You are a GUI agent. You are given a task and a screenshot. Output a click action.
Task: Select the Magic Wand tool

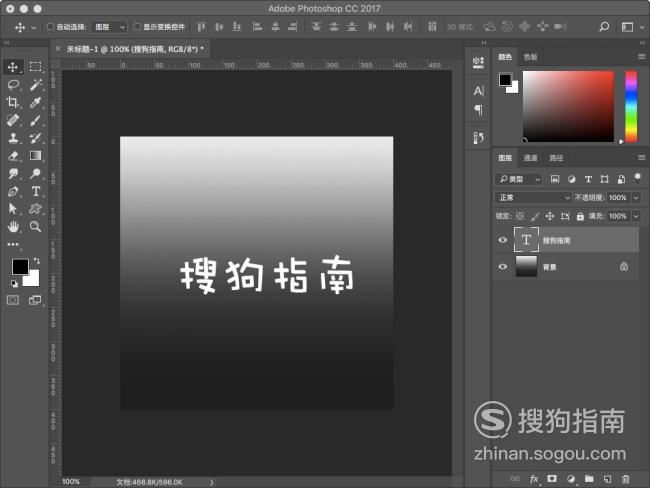35,85
